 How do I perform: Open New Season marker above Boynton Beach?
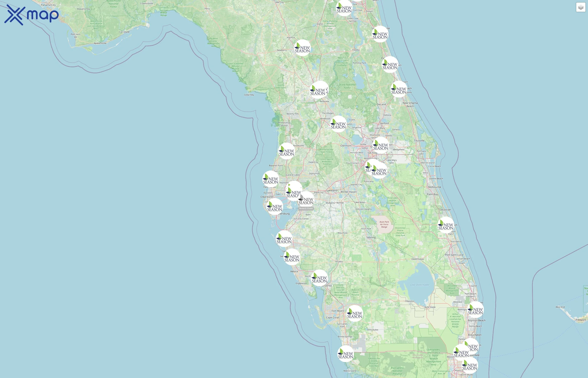[475, 310]
